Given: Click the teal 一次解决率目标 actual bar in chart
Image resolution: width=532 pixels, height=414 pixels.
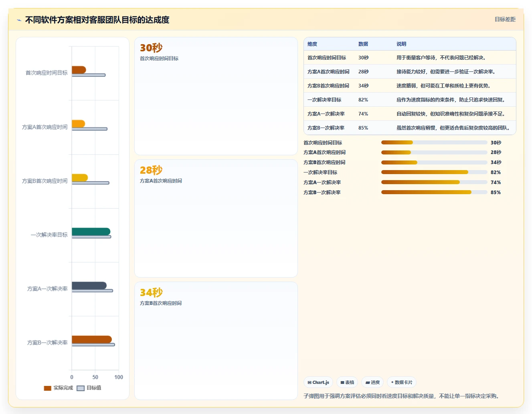Looking at the screenshot, I should pos(91,231).
